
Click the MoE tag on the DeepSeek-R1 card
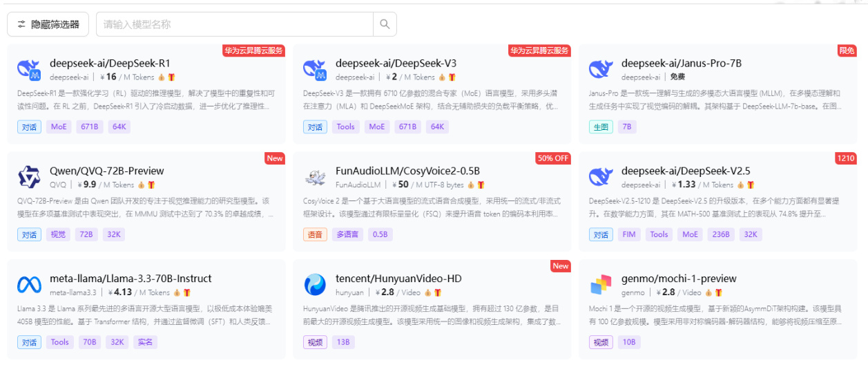pos(60,127)
